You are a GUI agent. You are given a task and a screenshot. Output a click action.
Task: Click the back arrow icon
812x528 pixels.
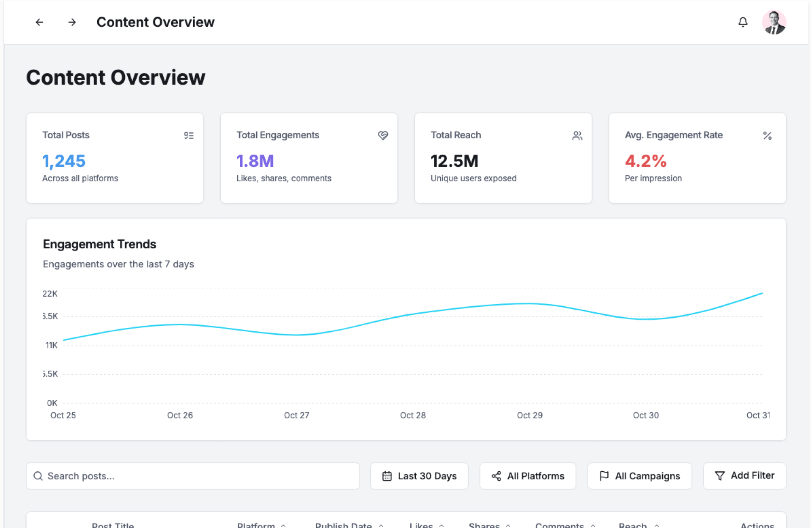(x=39, y=22)
